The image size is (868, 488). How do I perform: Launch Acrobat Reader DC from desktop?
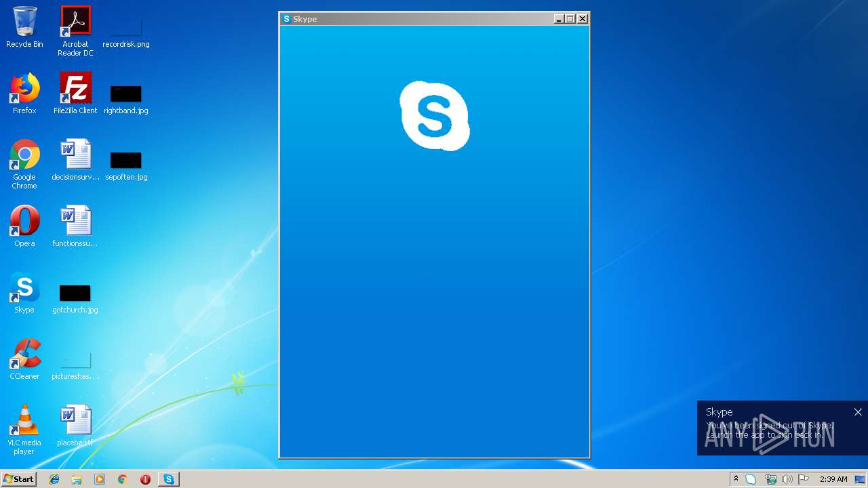point(75,30)
